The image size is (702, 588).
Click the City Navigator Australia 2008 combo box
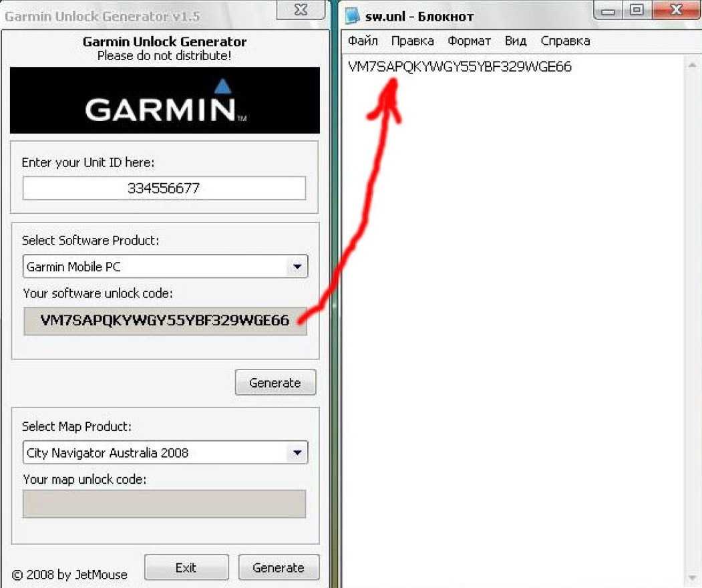(x=165, y=453)
